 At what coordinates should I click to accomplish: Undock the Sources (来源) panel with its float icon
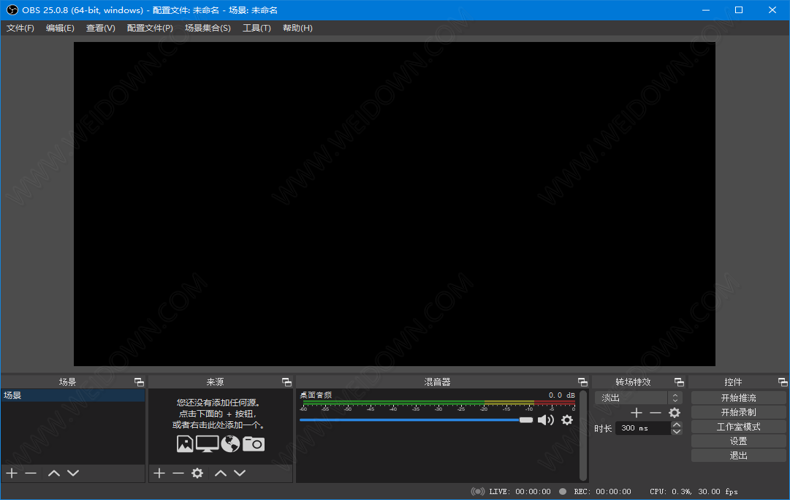[287, 382]
